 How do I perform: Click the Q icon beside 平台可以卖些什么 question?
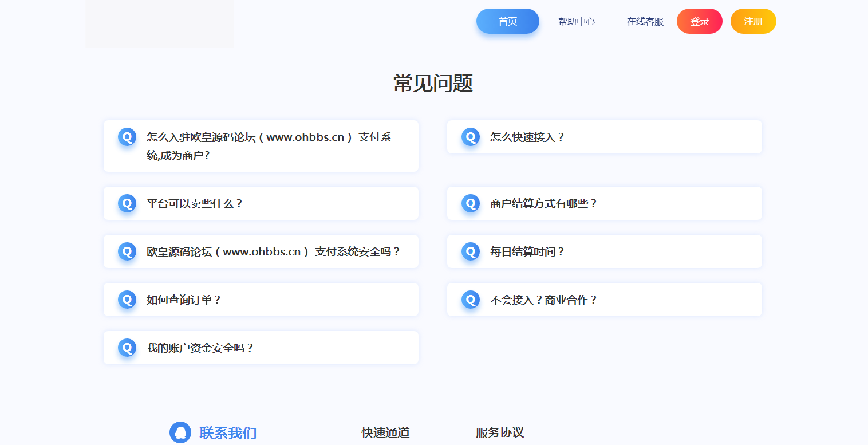[x=127, y=203]
